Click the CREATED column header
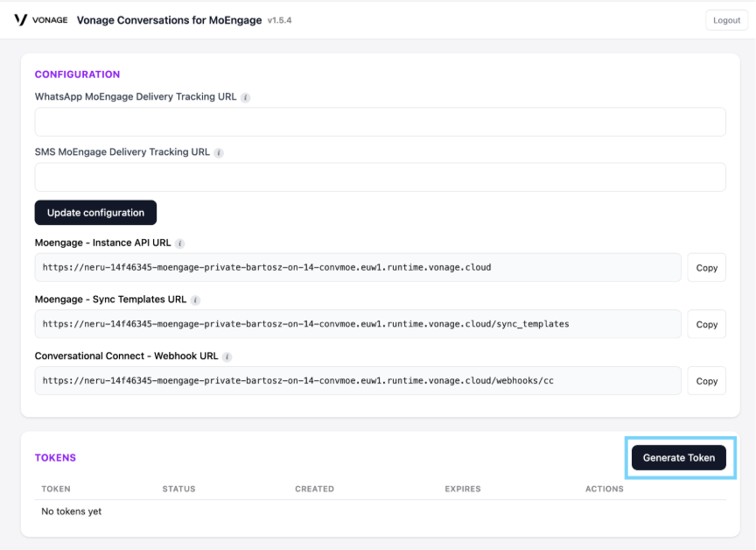 coord(314,489)
